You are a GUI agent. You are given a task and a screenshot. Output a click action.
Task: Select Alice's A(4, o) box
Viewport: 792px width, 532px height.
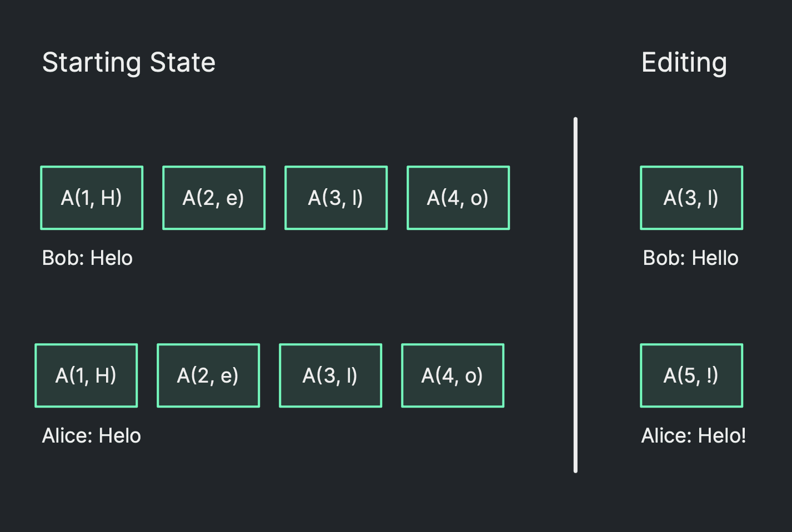pos(453,375)
